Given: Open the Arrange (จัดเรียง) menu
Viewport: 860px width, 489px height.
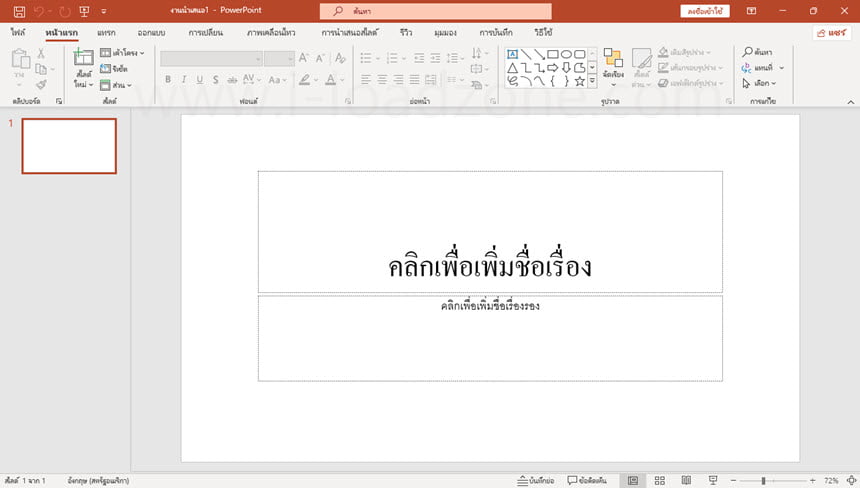Looking at the screenshot, I should coord(613,67).
